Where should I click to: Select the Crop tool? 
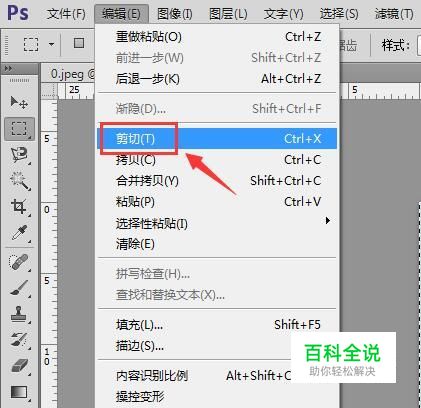(19, 207)
